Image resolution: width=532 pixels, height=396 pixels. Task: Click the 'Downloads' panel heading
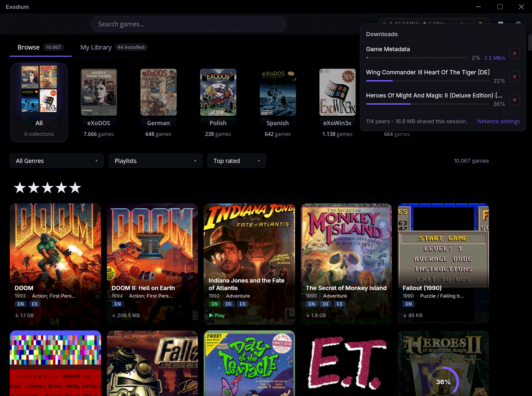[382, 34]
